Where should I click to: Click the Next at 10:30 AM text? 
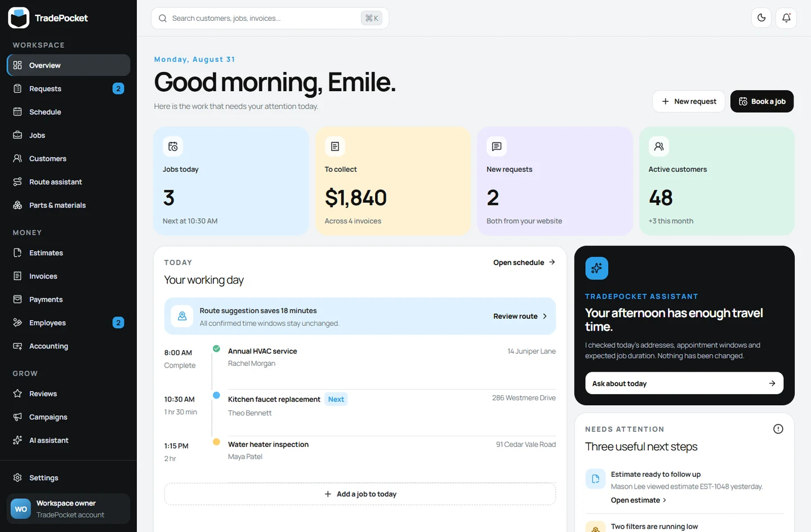point(190,221)
